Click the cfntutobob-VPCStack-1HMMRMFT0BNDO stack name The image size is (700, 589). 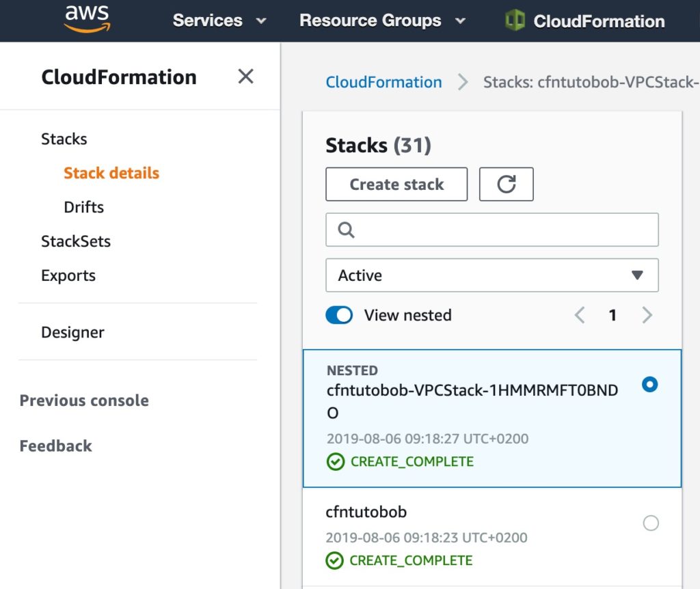[x=472, y=401]
